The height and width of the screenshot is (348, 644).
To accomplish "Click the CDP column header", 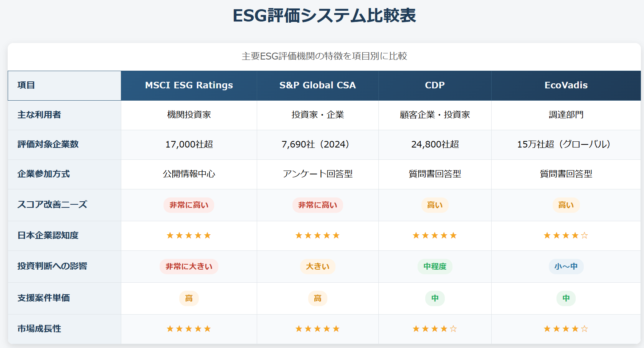I will tap(435, 85).
